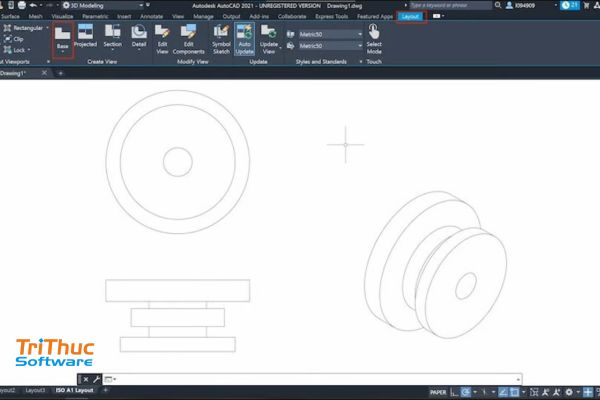Add a new layout with plus button
600x400 pixels.
105,390
